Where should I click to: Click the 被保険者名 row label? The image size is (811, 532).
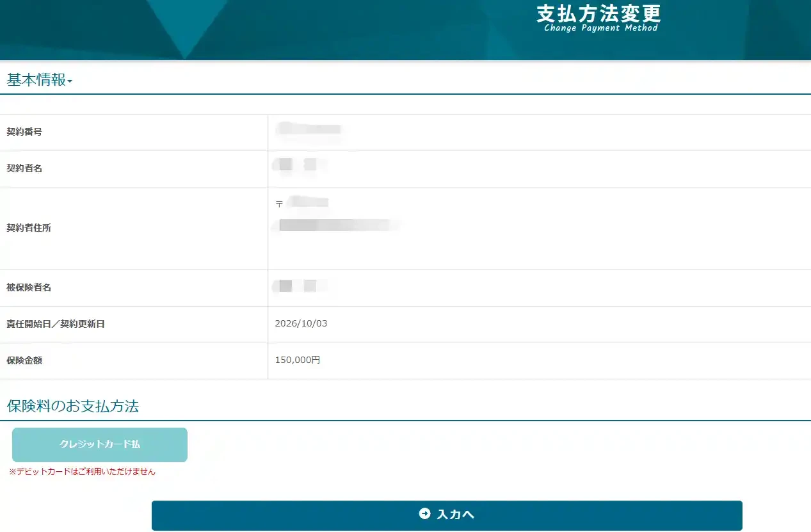29,287
